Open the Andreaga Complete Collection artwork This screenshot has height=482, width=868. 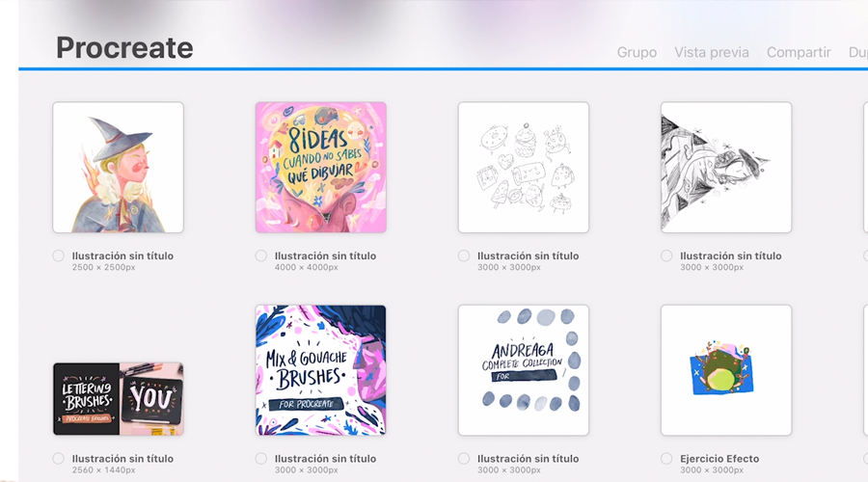pyautogui.click(x=523, y=370)
